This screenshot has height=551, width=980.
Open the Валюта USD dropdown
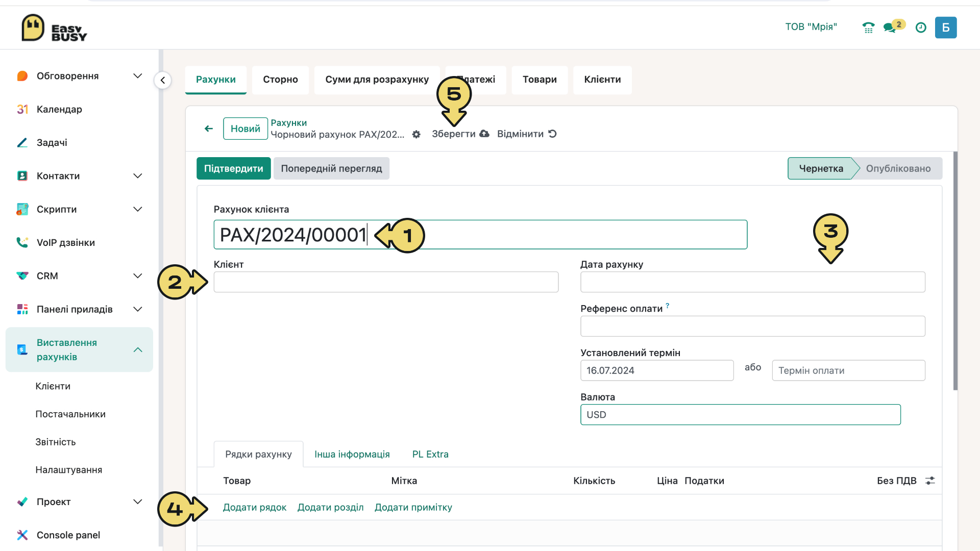click(x=740, y=414)
